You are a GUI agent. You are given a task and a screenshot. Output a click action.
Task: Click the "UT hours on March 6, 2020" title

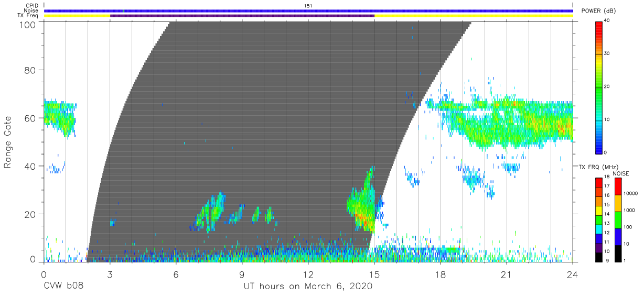[308, 286]
